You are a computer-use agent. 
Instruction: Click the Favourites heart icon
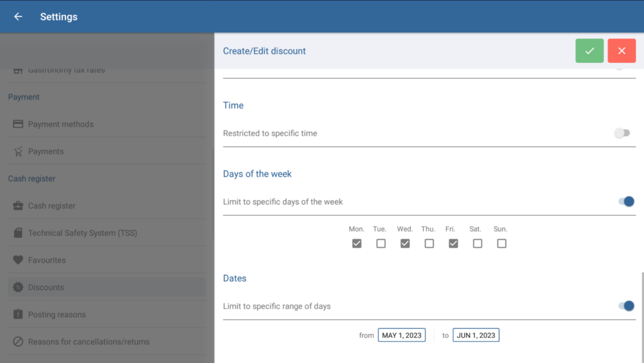coord(18,260)
